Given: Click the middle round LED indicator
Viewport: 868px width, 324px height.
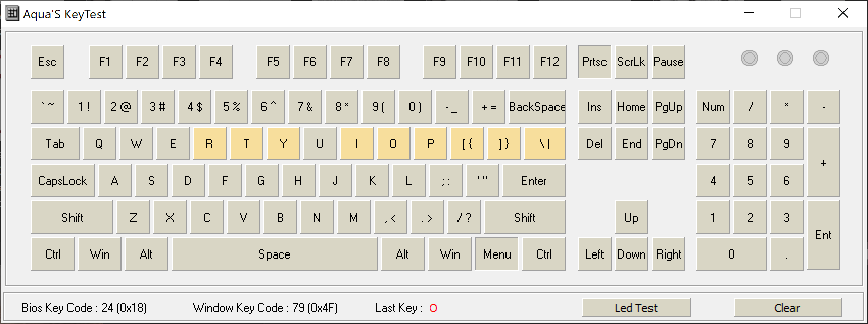Looking at the screenshot, I should click(785, 59).
